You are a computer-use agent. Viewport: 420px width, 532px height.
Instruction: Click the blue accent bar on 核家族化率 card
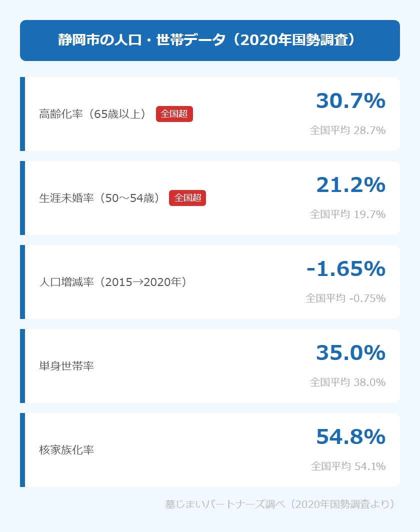22,450
